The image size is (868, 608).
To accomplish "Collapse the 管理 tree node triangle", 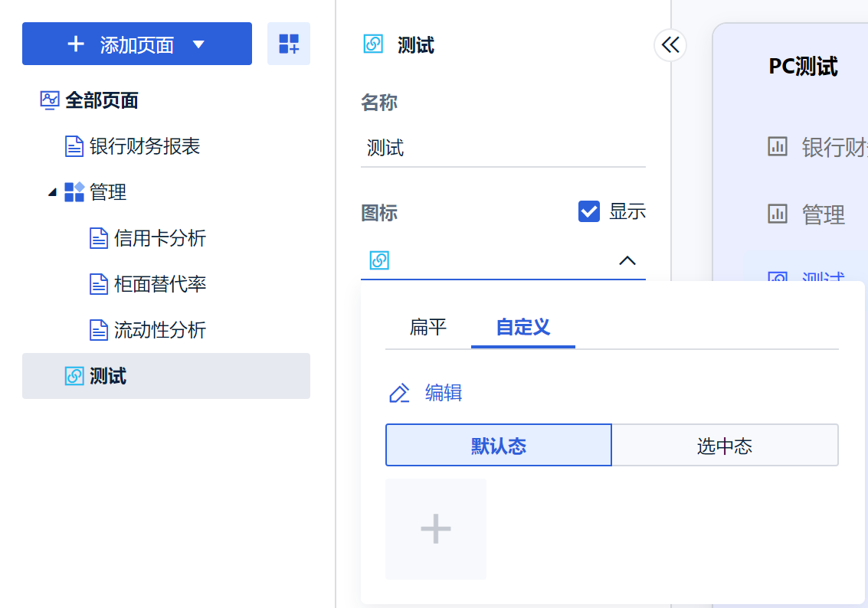I will [52, 192].
